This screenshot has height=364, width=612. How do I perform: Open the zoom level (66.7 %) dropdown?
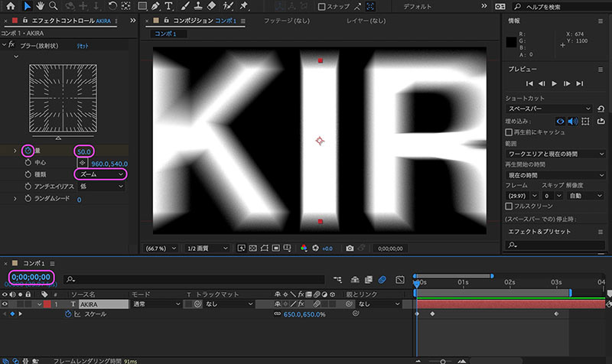(161, 248)
